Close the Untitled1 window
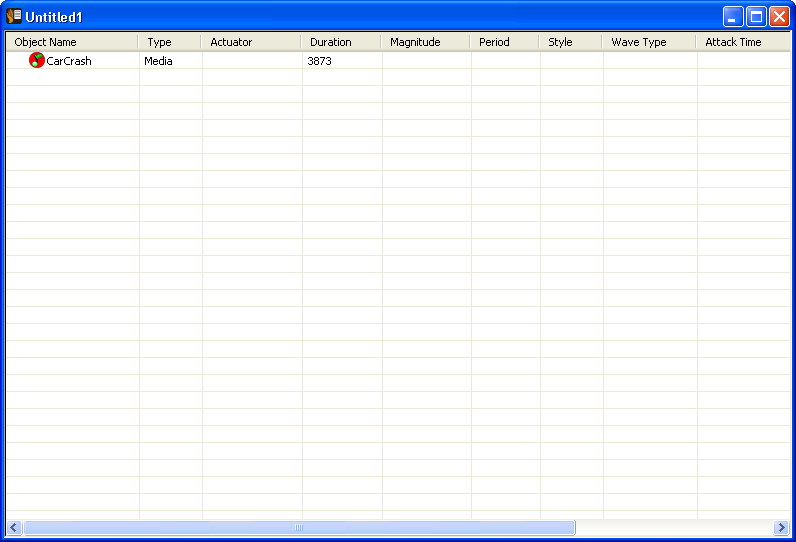The image size is (796, 542). point(779,17)
